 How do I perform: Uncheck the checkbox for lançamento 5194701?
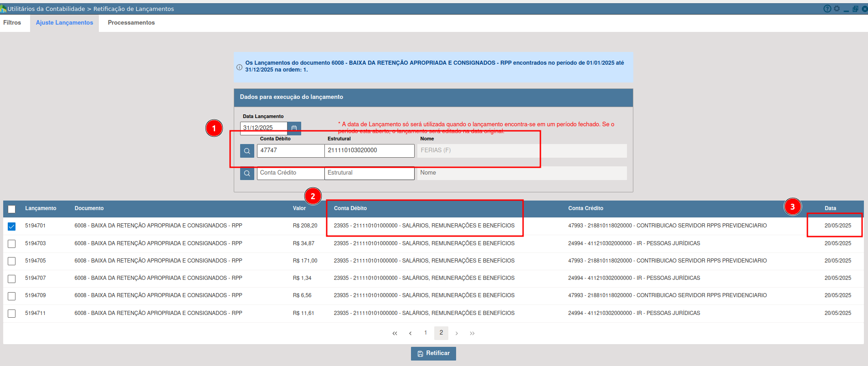(12, 227)
